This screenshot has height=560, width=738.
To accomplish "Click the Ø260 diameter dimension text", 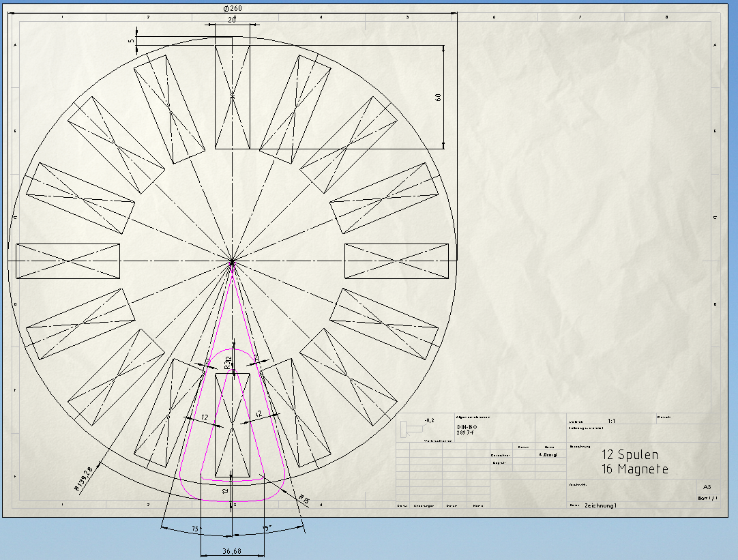I will (233, 8).
